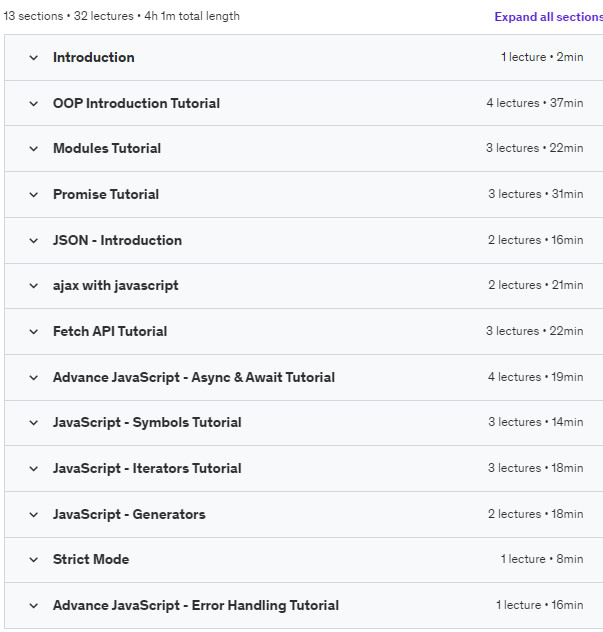Click the Expand all sections link
603x632 pixels.
point(549,17)
